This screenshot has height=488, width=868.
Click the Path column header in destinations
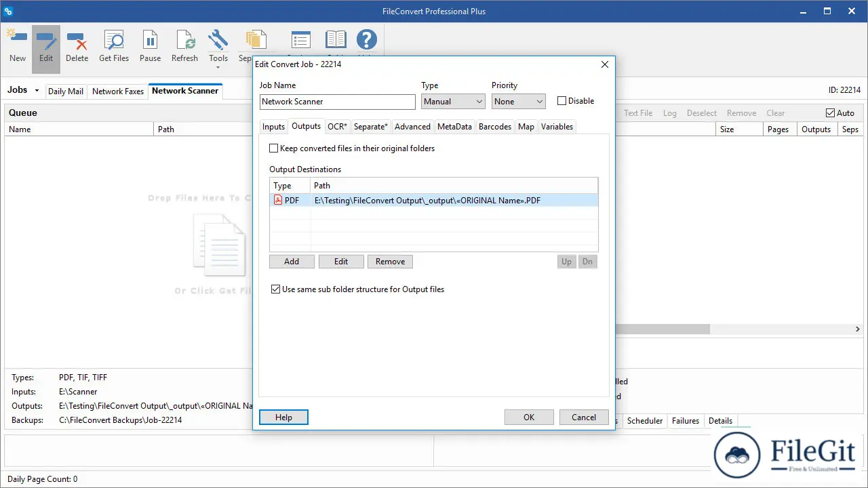coord(454,186)
